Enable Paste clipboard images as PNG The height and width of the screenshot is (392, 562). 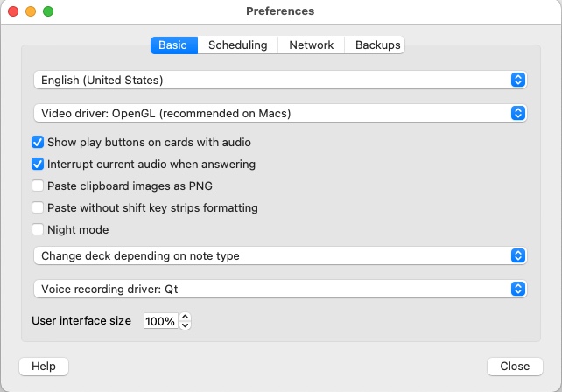coord(38,185)
